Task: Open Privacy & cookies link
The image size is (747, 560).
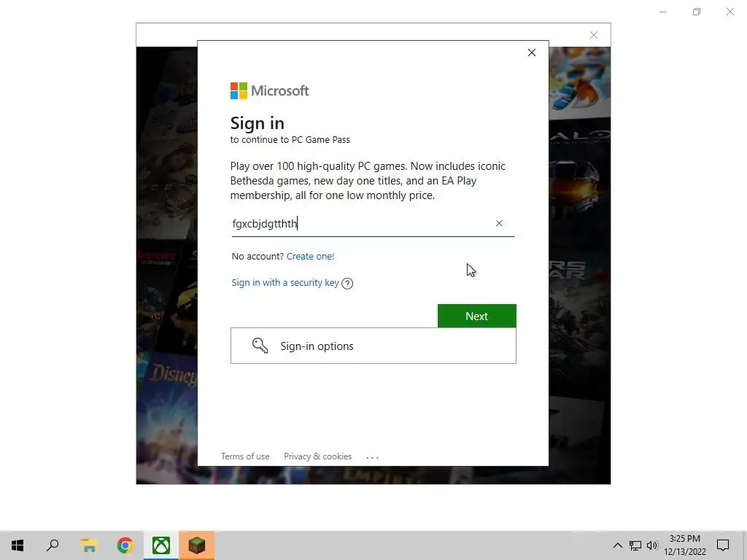Action: point(318,456)
